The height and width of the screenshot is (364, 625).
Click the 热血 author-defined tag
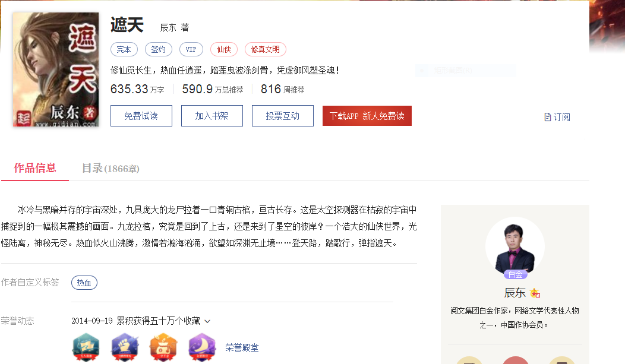point(84,283)
